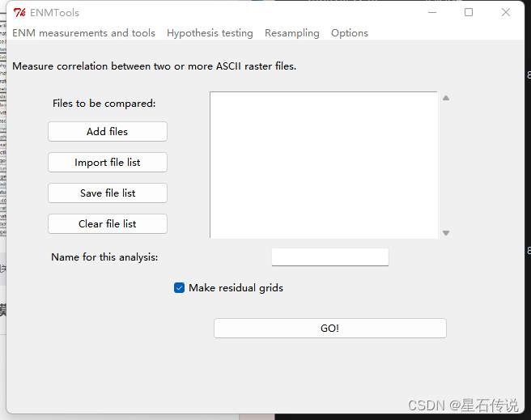Open the Resampling menu
531x420 pixels.
point(292,33)
